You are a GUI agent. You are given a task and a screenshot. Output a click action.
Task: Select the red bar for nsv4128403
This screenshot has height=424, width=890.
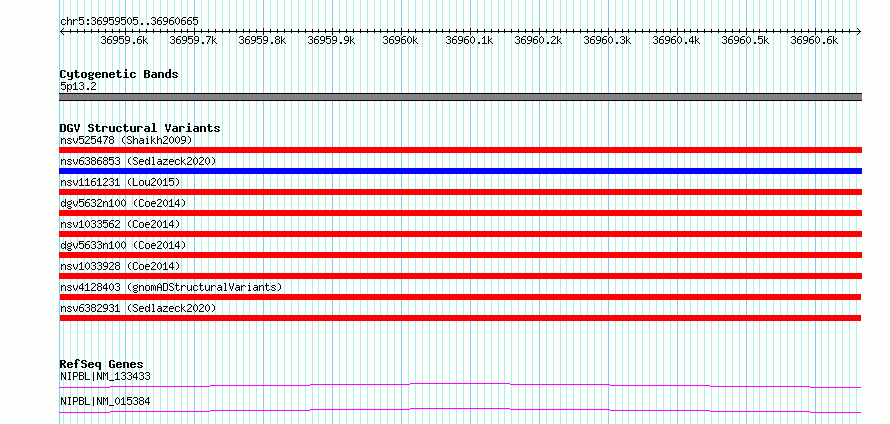point(461,297)
